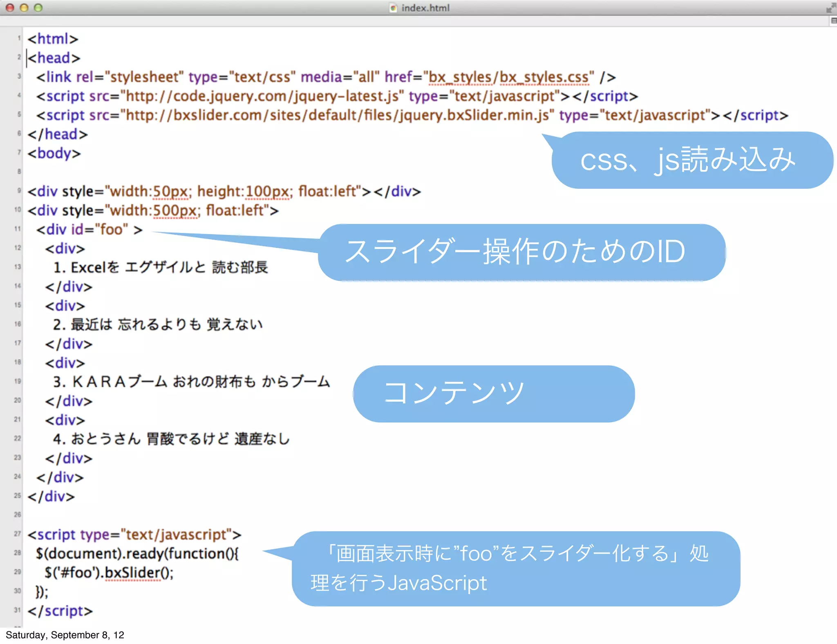Click the <div id="foo"> line
The image size is (837, 644).
click(89, 229)
